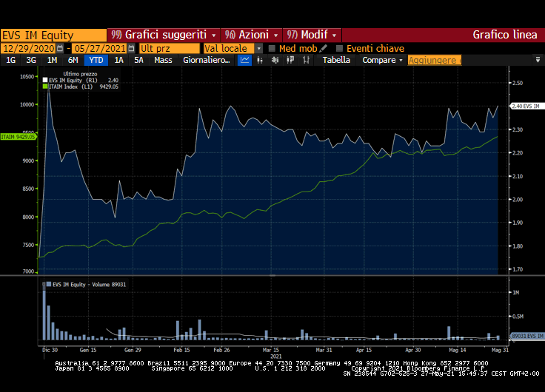545x392 pixels.
Task: Click the Tabella button
Action: pos(336,60)
